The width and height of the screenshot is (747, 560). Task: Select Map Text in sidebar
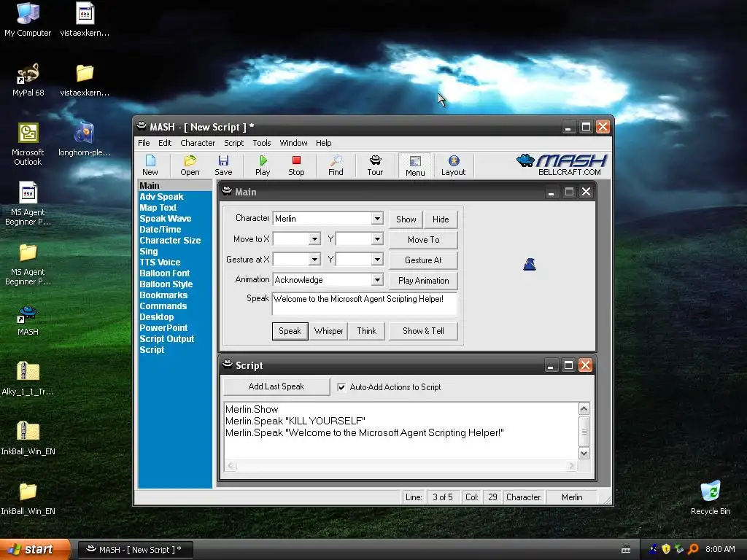pos(158,208)
